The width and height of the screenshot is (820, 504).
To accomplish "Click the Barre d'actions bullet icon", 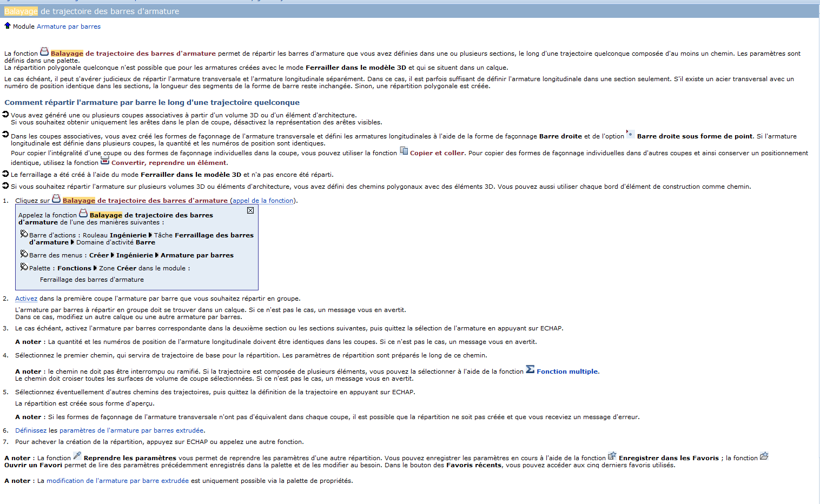I will point(24,234).
